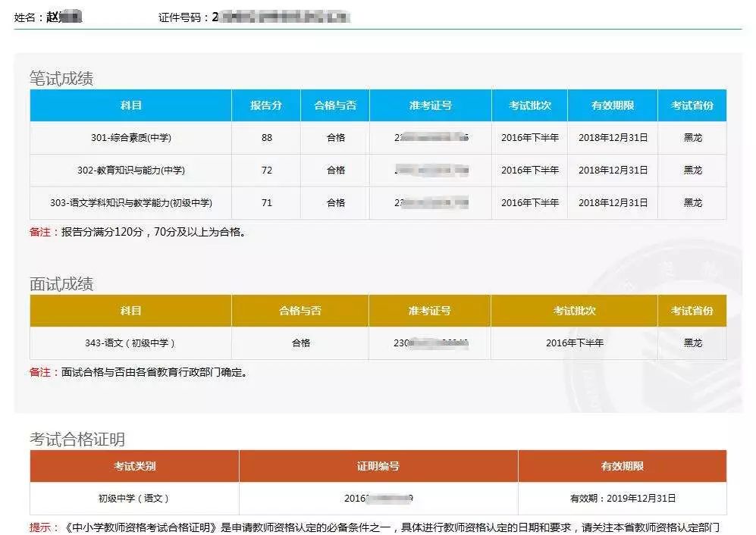Click the gold 考试省份 header in 面试成绩
Viewport: 756px width, 535px height.
pyautogui.click(x=692, y=311)
